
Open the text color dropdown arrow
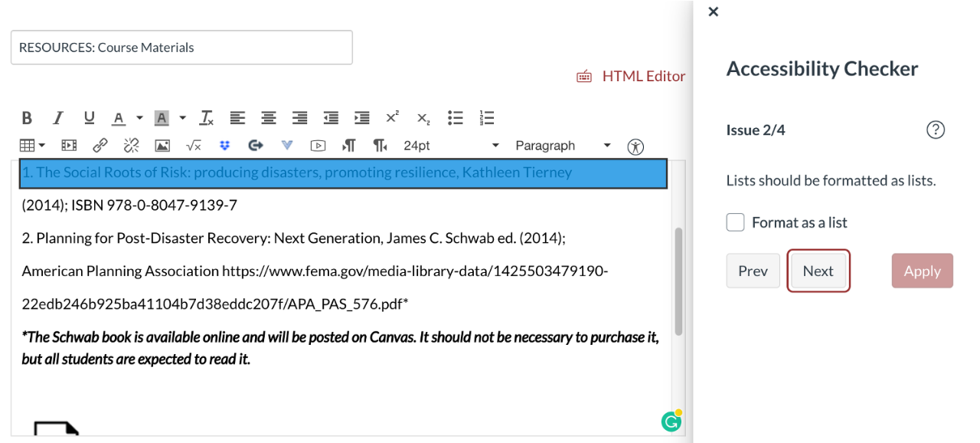pos(139,118)
